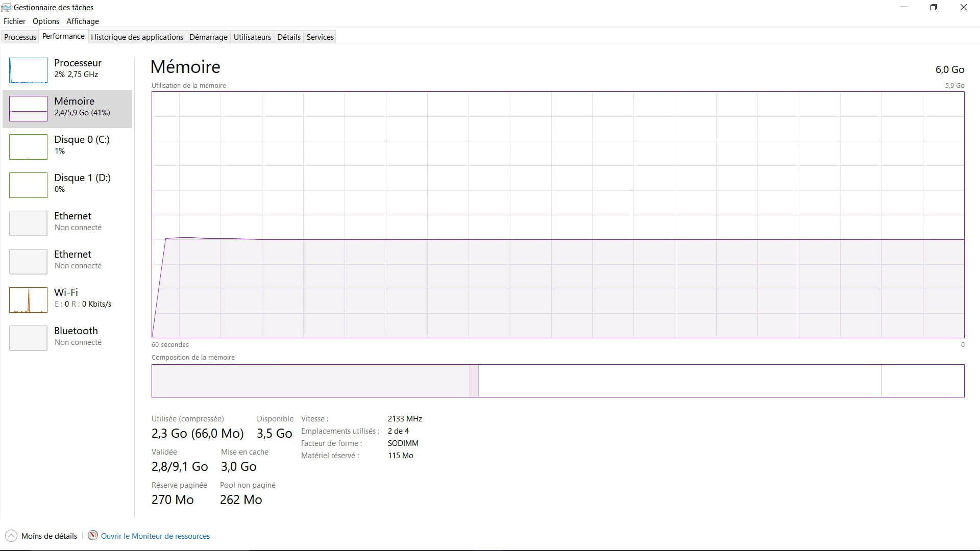Click the Utilisation de la mémoire label
The image size is (980, 551).
[x=189, y=86]
